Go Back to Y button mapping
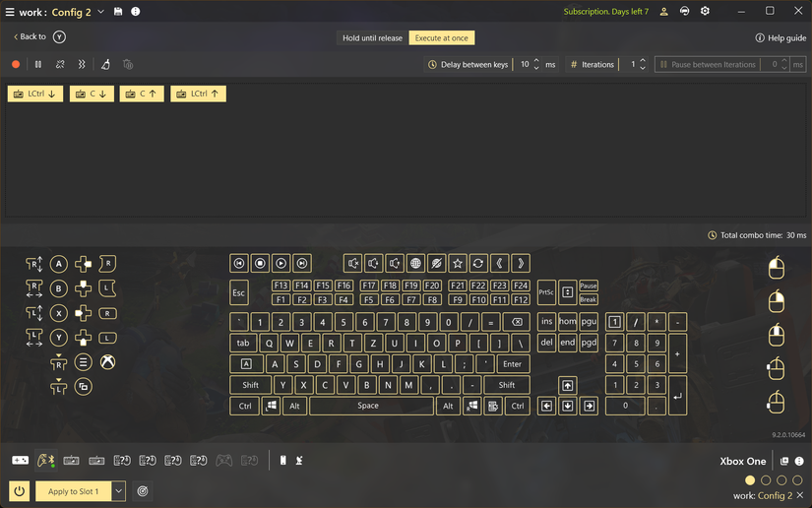This screenshot has width=812, height=508. point(38,36)
